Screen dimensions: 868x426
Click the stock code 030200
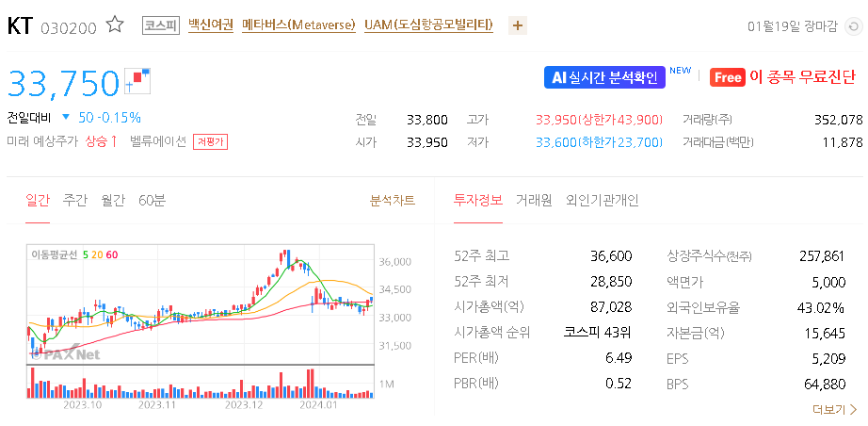(x=69, y=27)
